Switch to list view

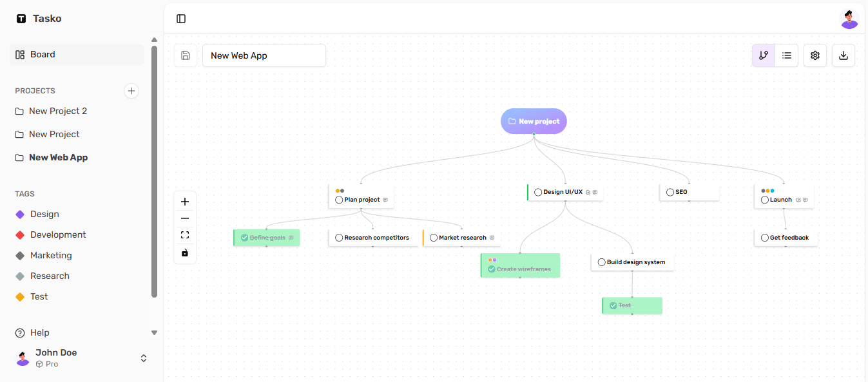pos(787,55)
